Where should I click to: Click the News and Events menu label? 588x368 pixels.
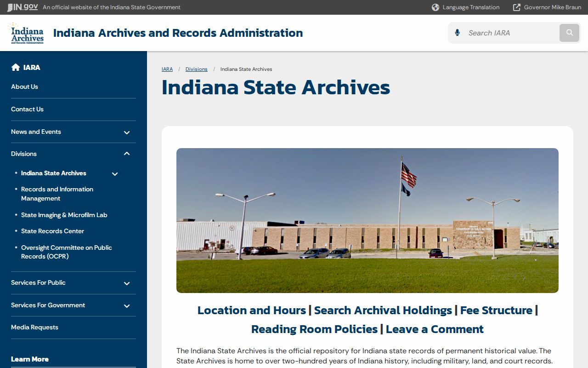tap(36, 132)
